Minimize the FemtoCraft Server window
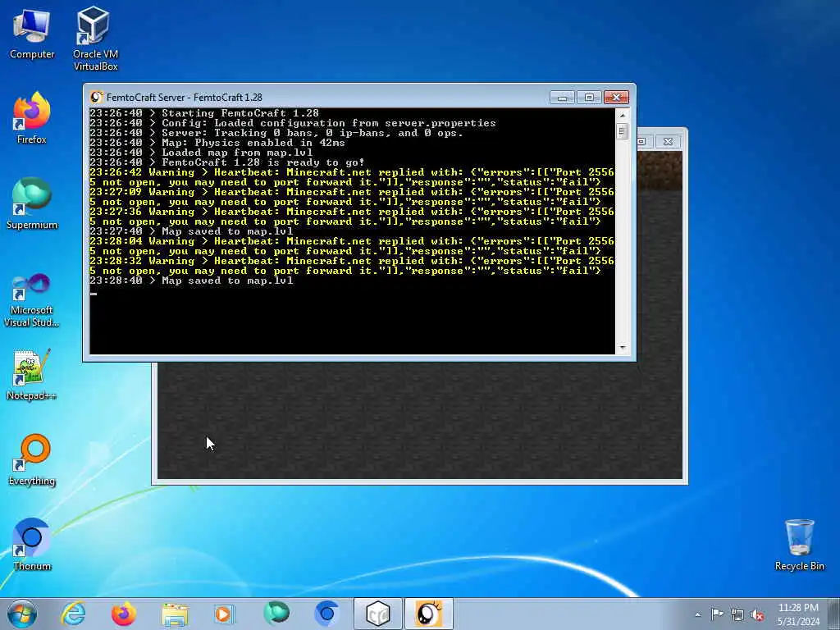840x630 pixels. click(x=562, y=97)
